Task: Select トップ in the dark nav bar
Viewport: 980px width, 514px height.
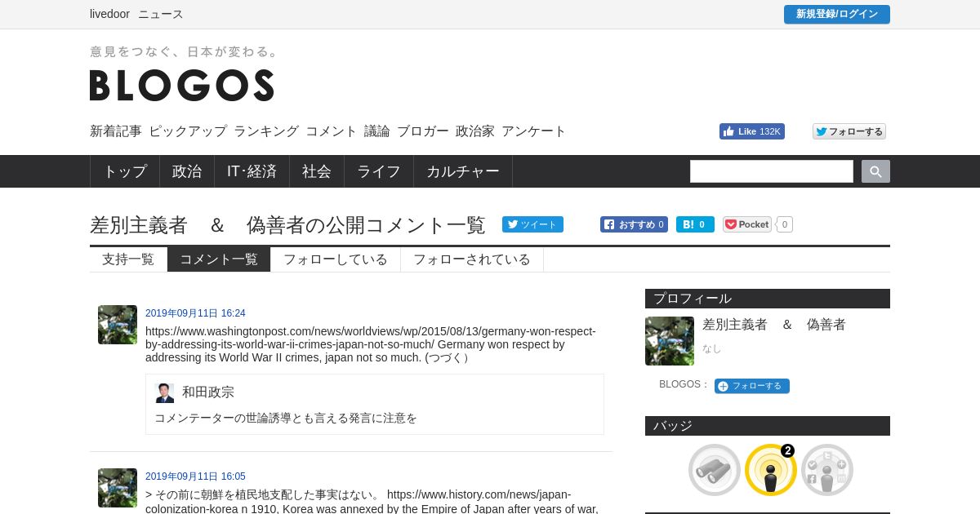Action: tap(125, 171)
